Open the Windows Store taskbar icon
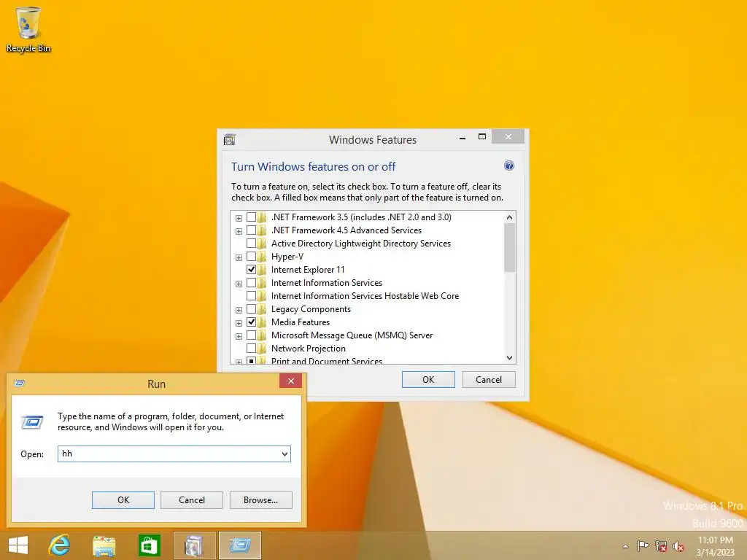The height and width of the screenshot is (560, 747). tap(149, 545)
